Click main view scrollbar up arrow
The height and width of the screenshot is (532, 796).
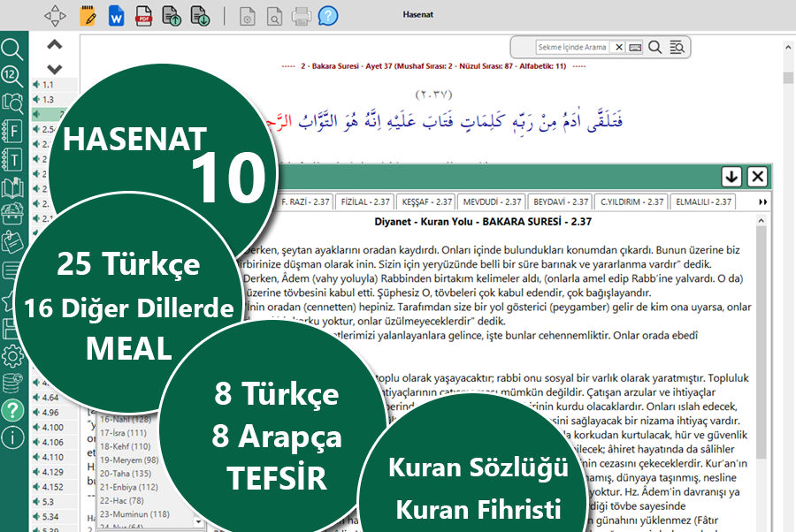788,47
